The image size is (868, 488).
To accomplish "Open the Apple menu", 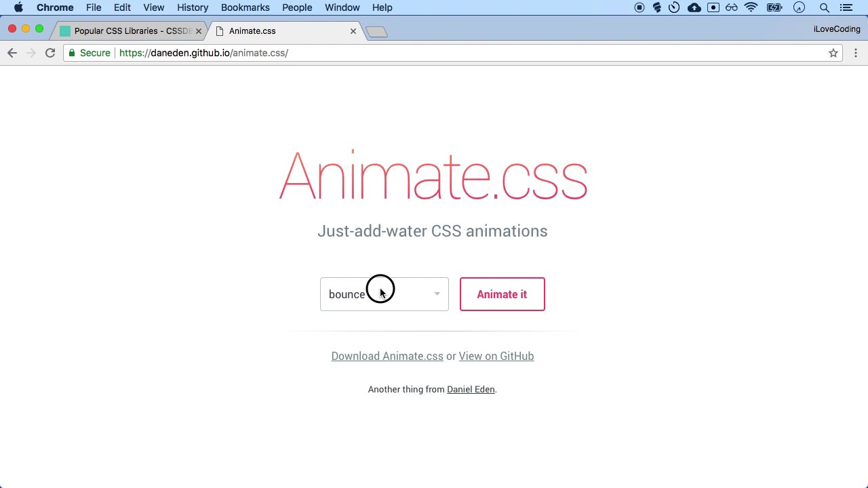I will coord(18,7).
